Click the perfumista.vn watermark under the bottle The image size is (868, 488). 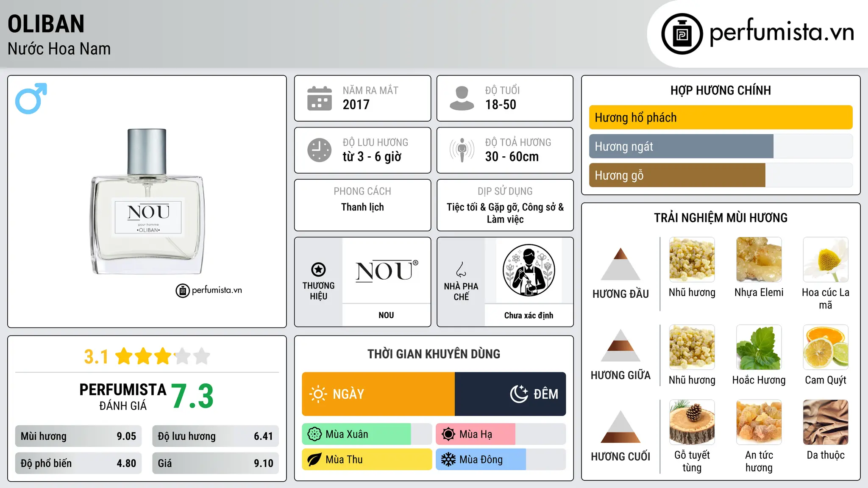[209, 290]
